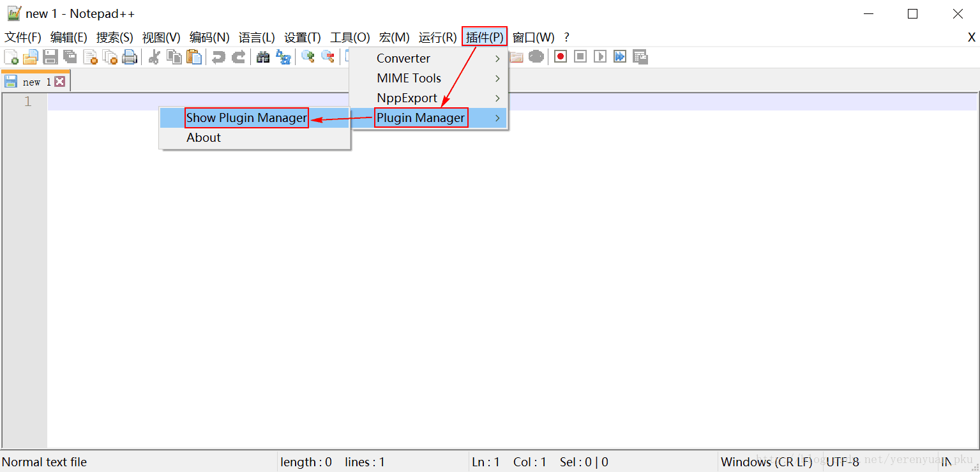Click the 'UTF-8' encoding in status bar
This screenshot has width=980, height=472.
point(843,462)
